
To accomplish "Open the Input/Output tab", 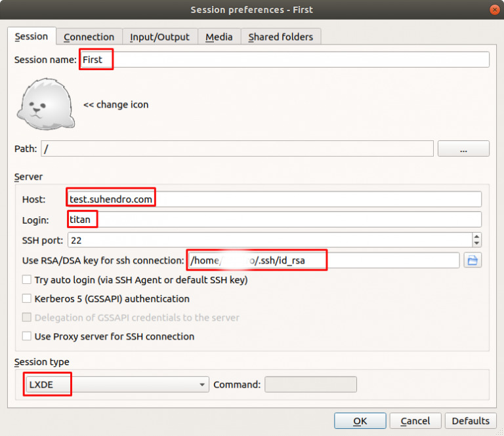I will tap(159, 37).
